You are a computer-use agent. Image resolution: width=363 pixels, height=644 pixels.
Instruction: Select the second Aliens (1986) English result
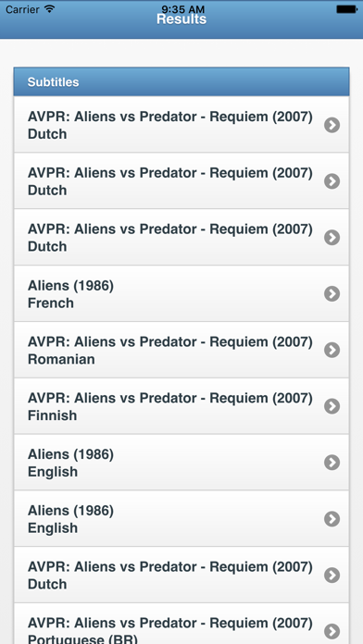tap(181, 519)
